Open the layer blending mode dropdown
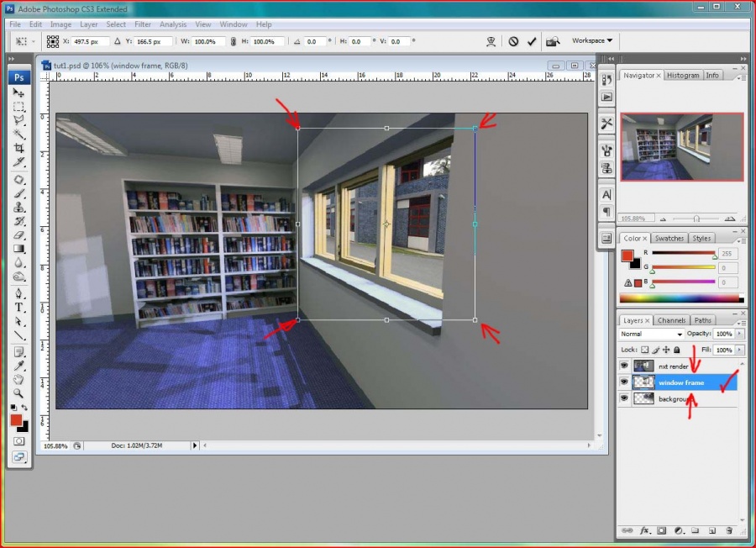The height and width of the screenshot is (548, 756). click(651, 335)
